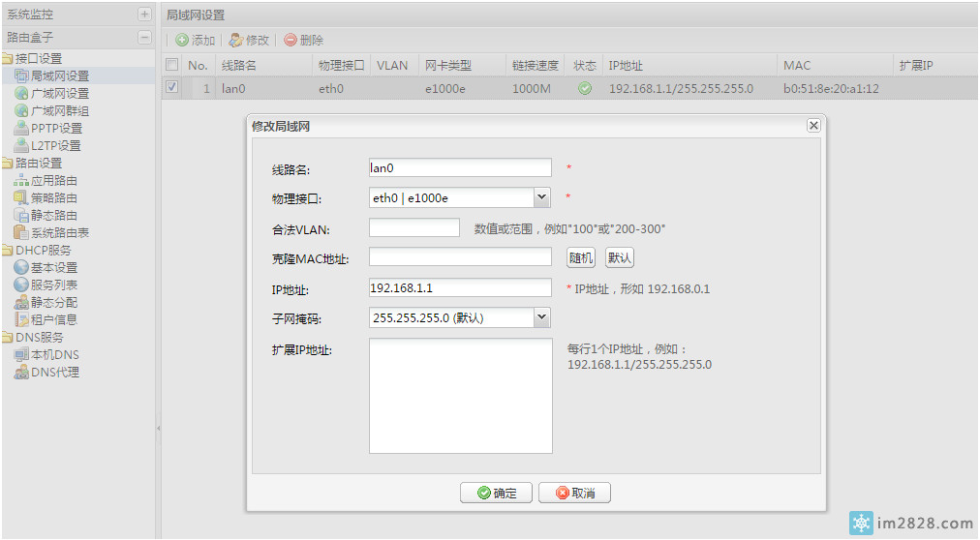Collapse the 路由盒子 panel with minus button
Screen dimensions: 980x540
(x=144, y=37)
